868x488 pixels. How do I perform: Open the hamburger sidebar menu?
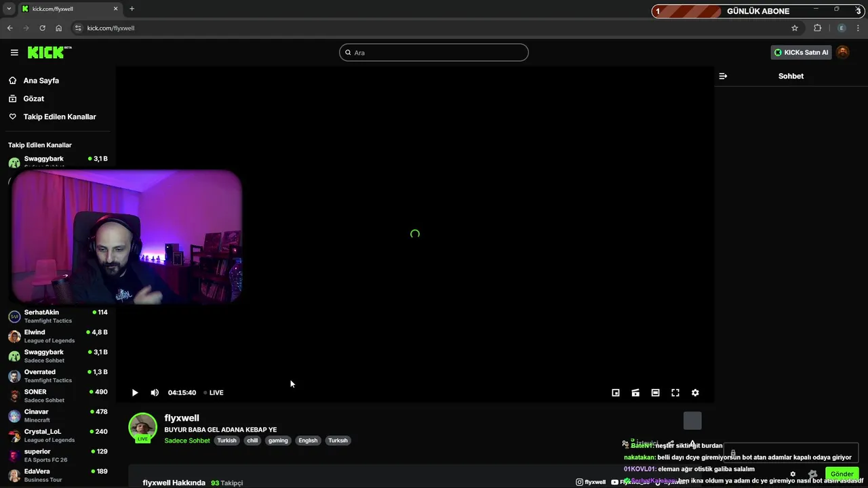tap(14, 52)
